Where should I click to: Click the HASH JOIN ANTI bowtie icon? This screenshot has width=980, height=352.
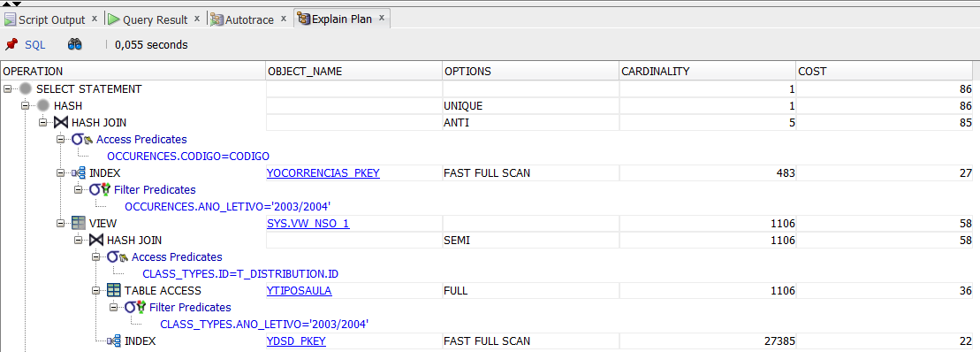tap(61, 123)
